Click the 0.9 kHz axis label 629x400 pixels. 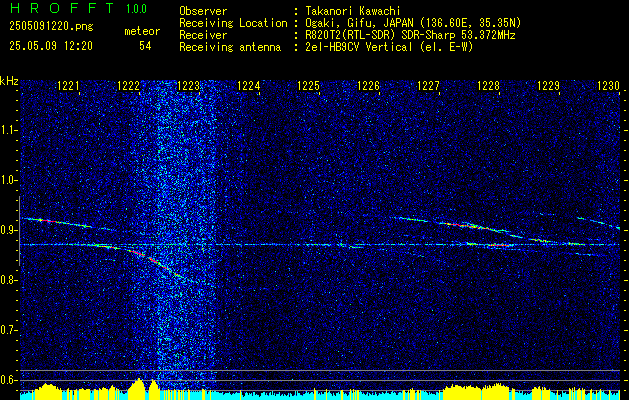click(8, 230)
